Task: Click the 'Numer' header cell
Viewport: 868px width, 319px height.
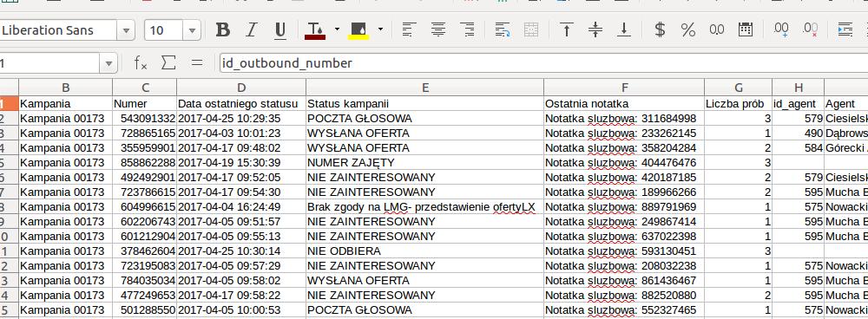Action: click(145, 103)
